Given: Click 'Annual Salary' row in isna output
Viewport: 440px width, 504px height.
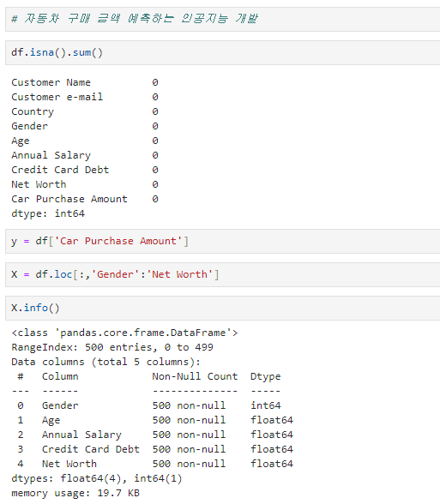Looking at the screenshot, I should (85, 155).
